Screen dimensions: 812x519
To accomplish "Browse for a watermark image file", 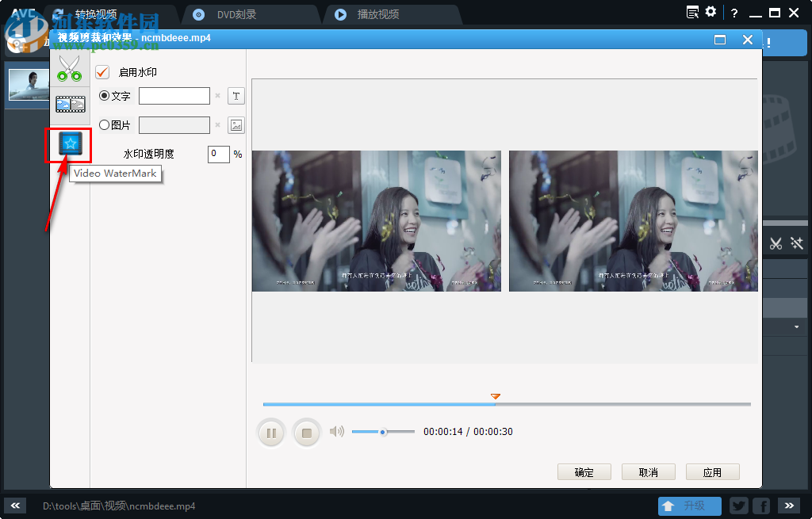I will tap(236, 124).
